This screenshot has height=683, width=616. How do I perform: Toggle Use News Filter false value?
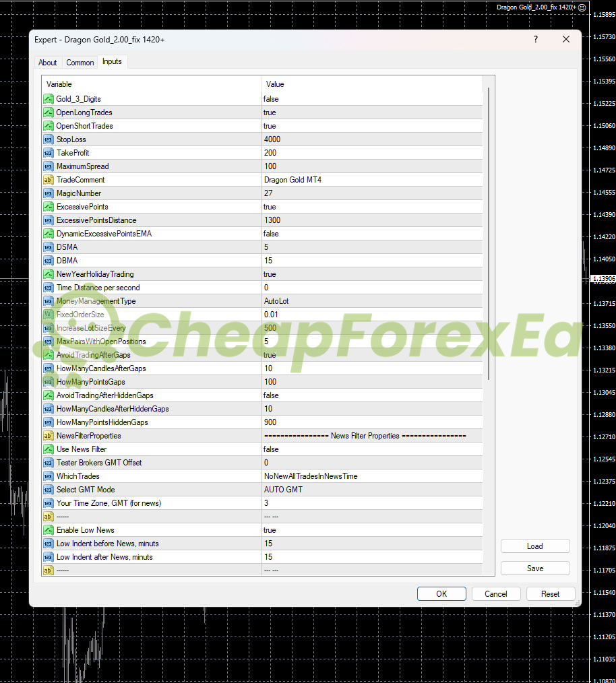coord(372,449)
